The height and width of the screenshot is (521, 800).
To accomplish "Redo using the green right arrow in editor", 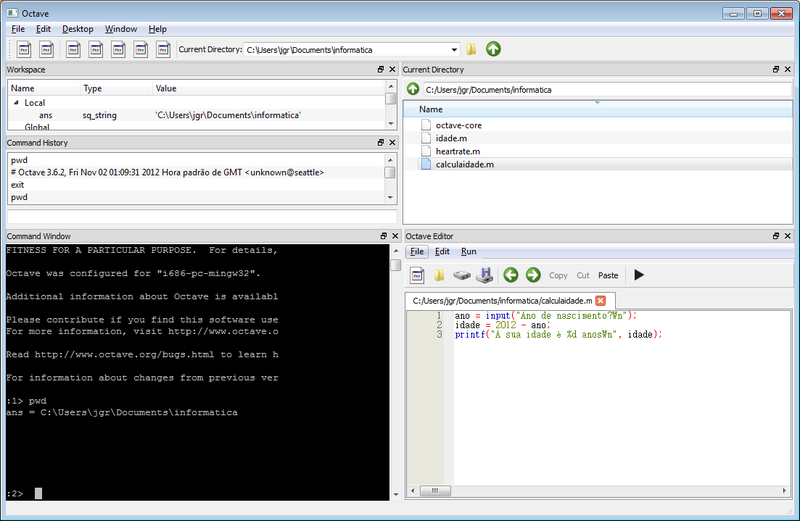I will (533, 275).
